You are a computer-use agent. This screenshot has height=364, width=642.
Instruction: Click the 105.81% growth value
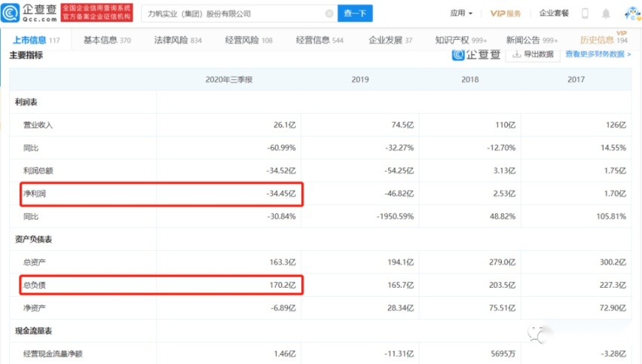(611, 216)
